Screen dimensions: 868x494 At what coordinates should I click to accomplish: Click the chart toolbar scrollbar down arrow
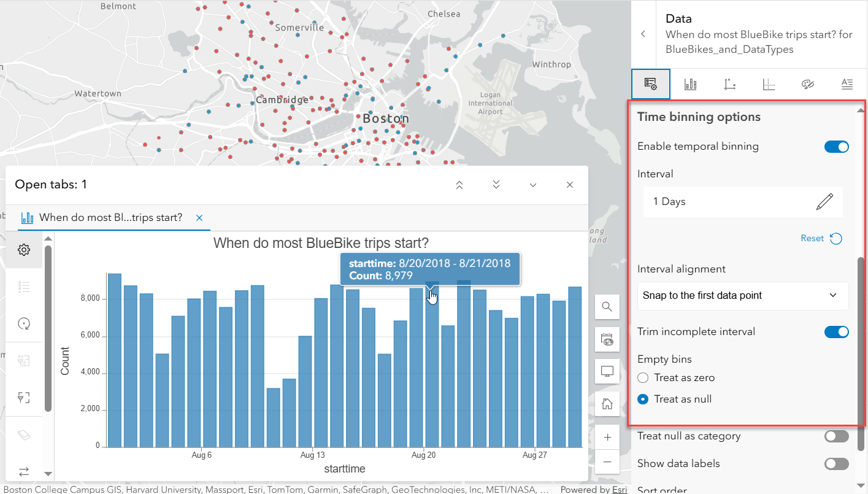pyautogui.click(x=48, y=474)
